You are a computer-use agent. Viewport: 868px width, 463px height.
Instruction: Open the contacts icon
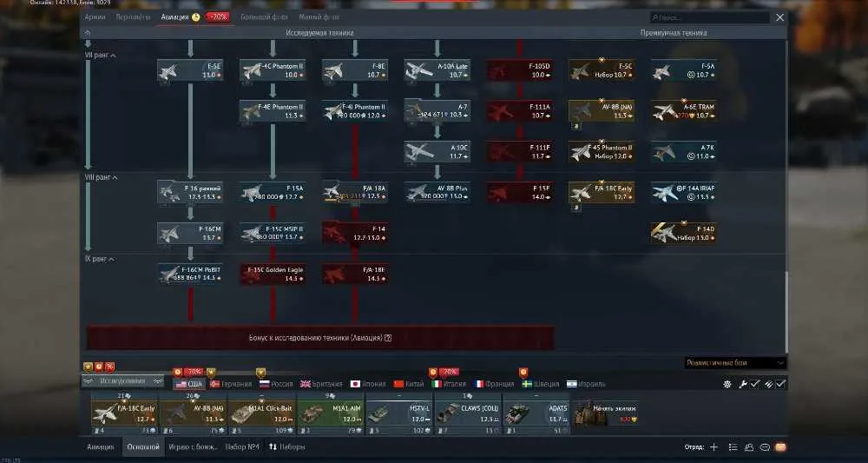coord(749,447)
